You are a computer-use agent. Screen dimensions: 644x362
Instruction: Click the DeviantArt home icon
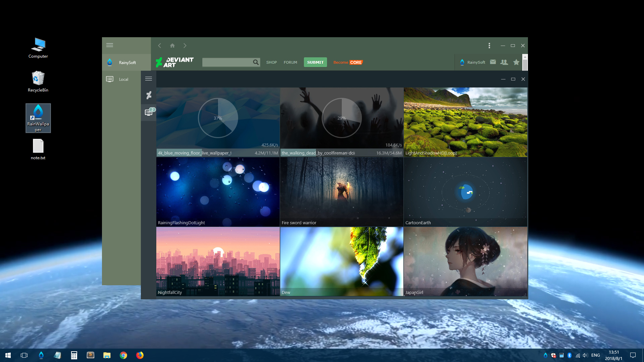click(172, 46)
